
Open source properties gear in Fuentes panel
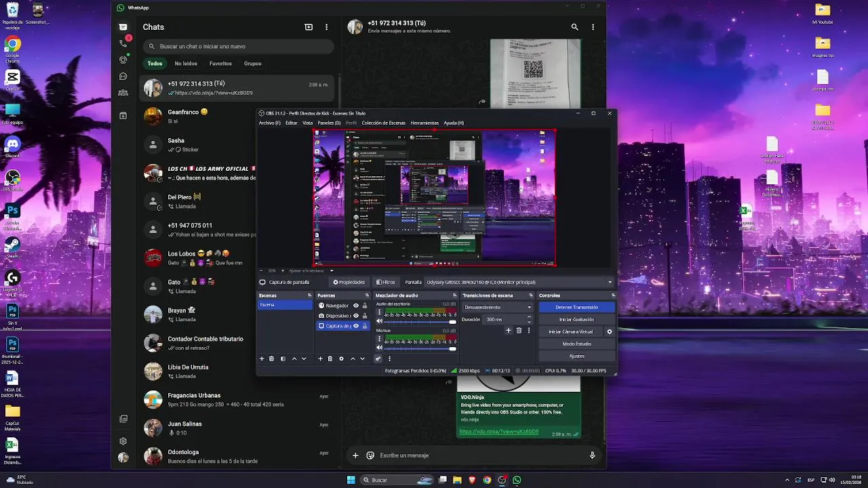pyautogui.click(x=341, y=359)
